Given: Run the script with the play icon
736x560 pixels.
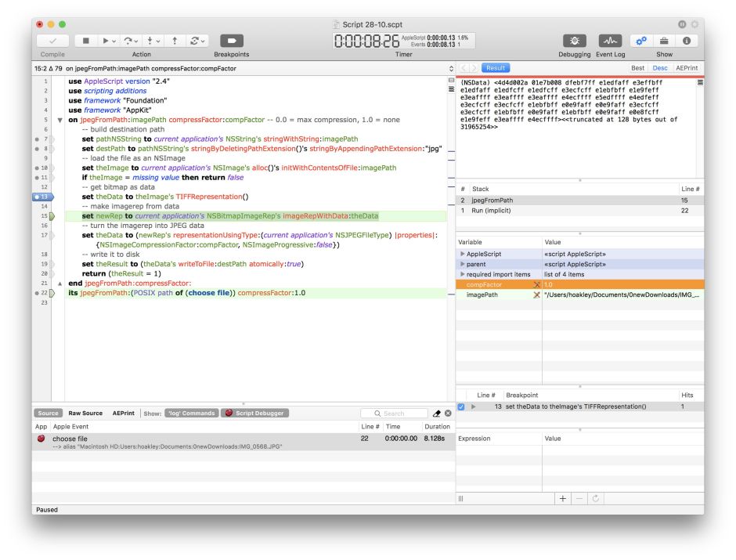Looking at the screenshot, I should (x=106, y=39).
